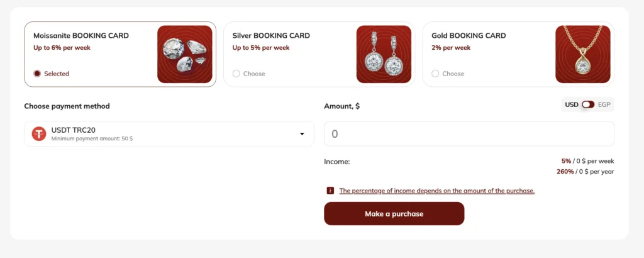The height and width of the screenshot is (258, 644).
Task: Click the Make a purchase button
Action: [394, 214]
